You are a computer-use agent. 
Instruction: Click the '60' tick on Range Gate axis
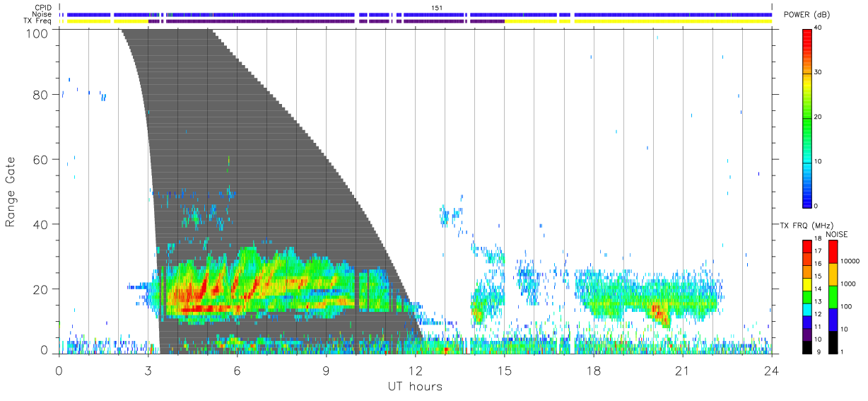[x=41, y=160]
